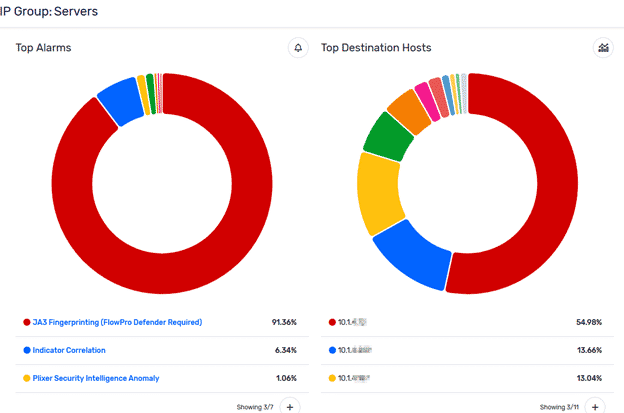Click host address in the 13.66% row

click(355, 350)
